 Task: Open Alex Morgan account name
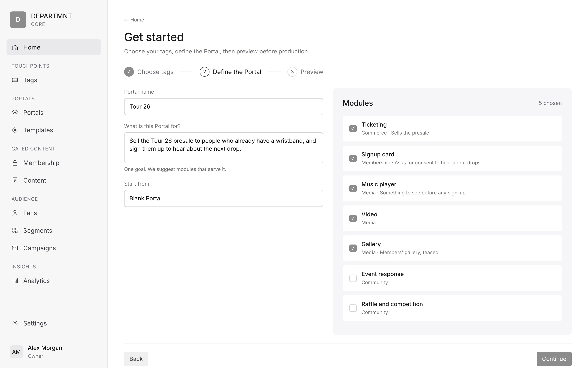pos(45,348)
